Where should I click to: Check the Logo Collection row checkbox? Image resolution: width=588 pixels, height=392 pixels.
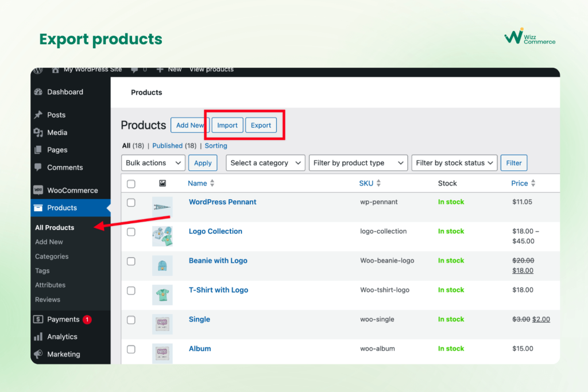[131, 232]
